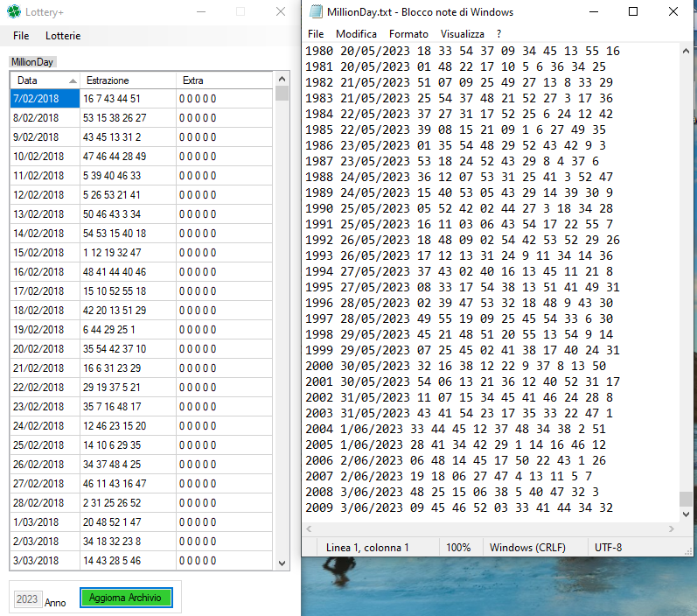Click the Notepad vertical scroll down arrow
This screenshot has height=616, width=697.
pyautogui.click(x=686, y=514)
